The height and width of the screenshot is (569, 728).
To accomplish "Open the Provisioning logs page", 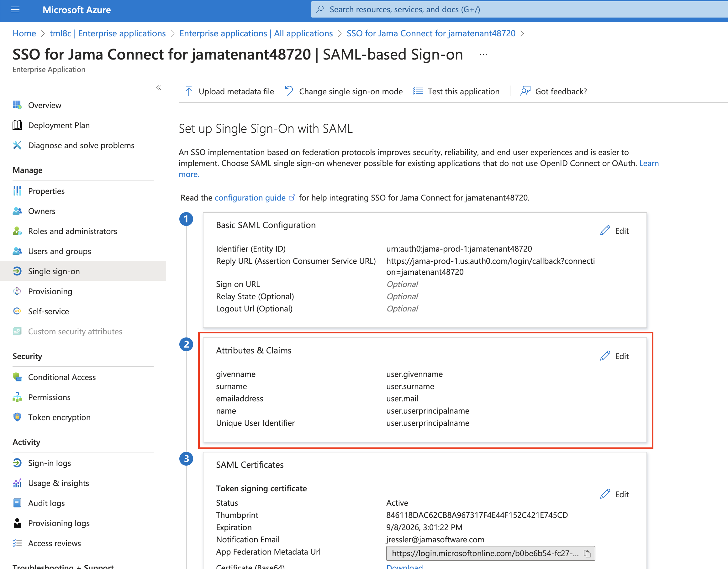I will tap(59, 523).
